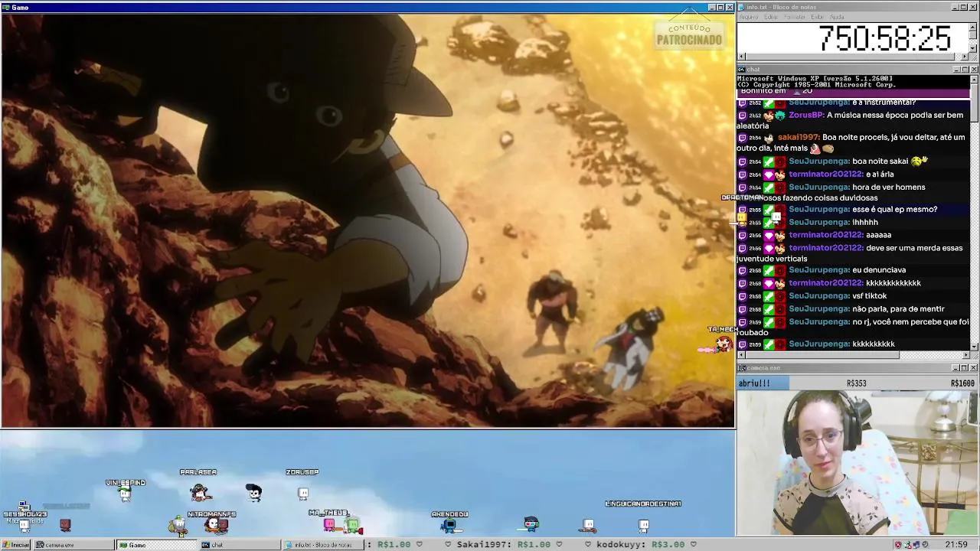Open the Iniciar start button

pyautogui.click(x=16, y=545)
